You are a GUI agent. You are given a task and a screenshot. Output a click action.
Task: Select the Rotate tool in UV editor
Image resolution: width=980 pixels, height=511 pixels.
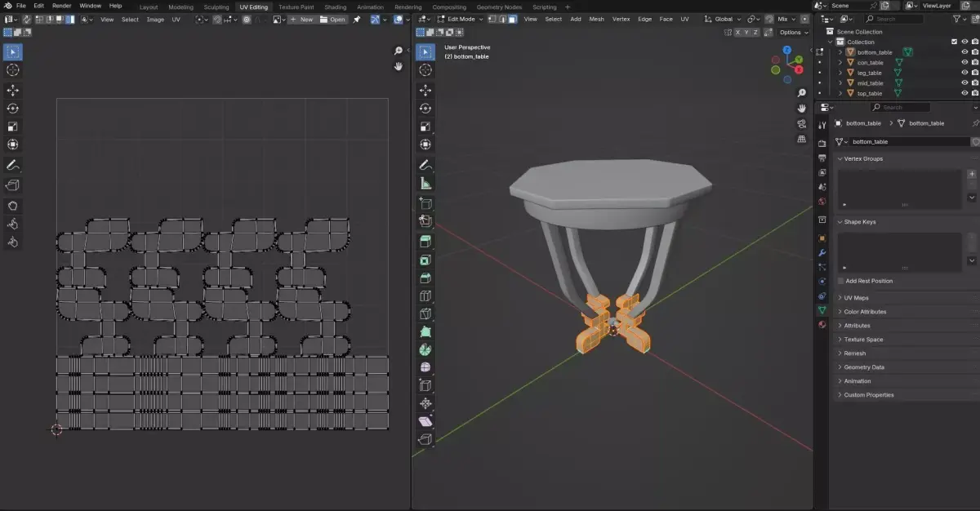click(13, 109)
